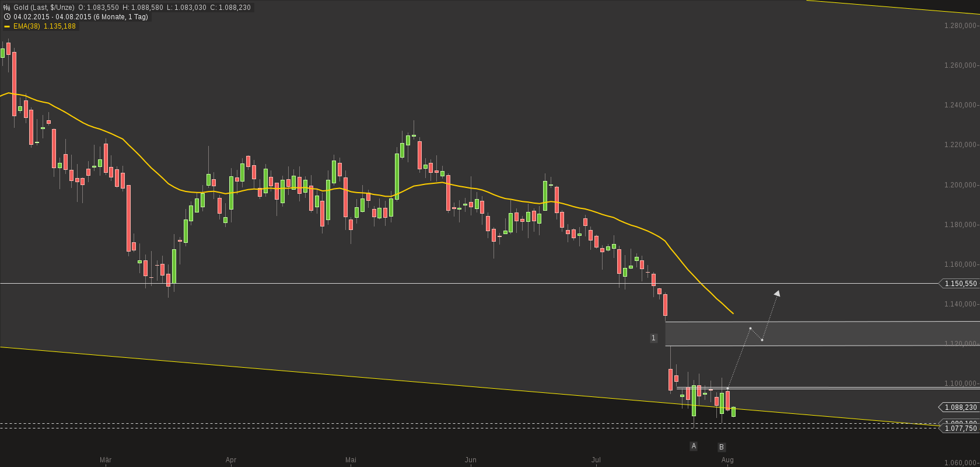This screenshot has height=467, width=980.
Task: Click the 'Apr' month label on time axis
Action: point(231,460)
